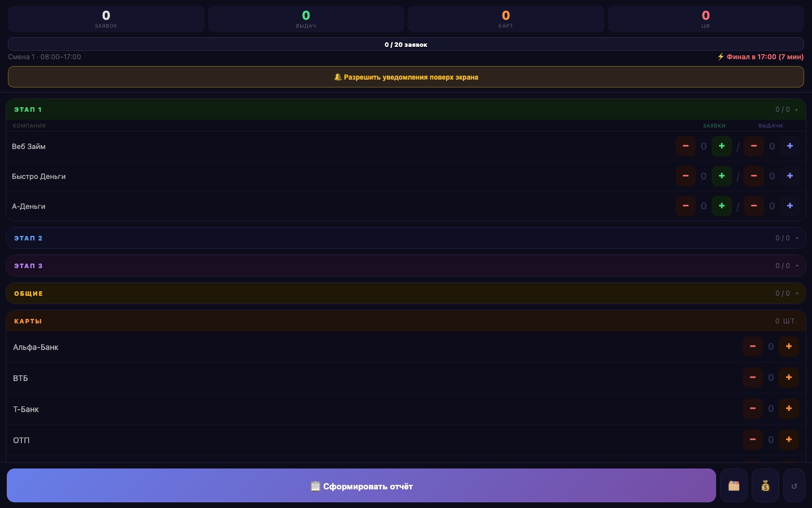The image size is (812, 508).
Task: Add a заявка for А-Деньги
Action: [722, 206]
